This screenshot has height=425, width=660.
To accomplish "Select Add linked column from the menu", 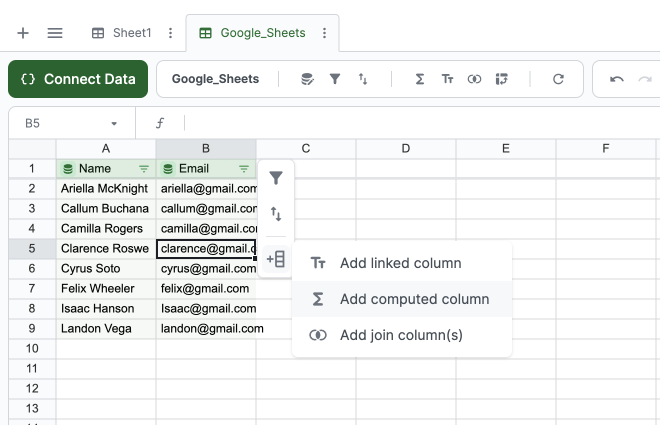I will coord(400,263).
